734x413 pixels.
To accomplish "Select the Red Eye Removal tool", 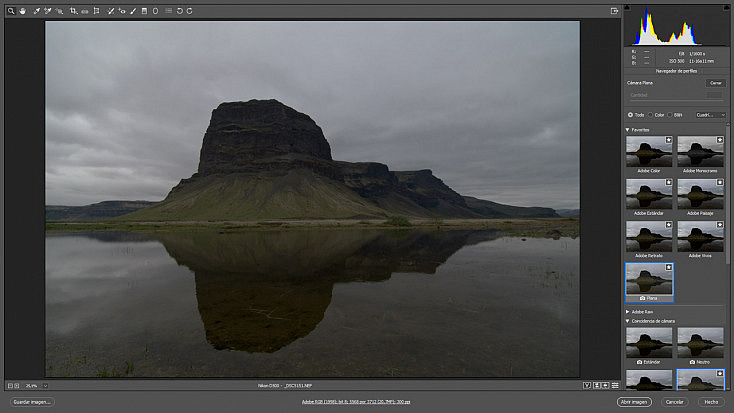I will [122, 11].
